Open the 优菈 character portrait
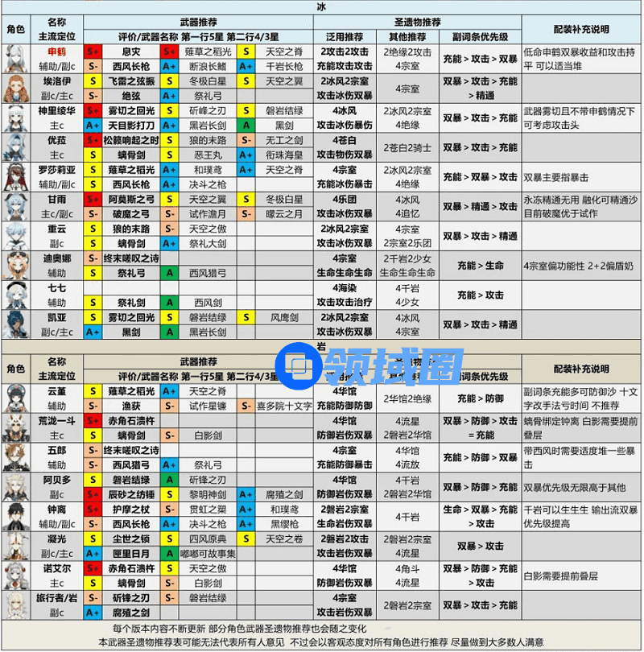This screenshot has height=652, width=644. coord(17,147)
